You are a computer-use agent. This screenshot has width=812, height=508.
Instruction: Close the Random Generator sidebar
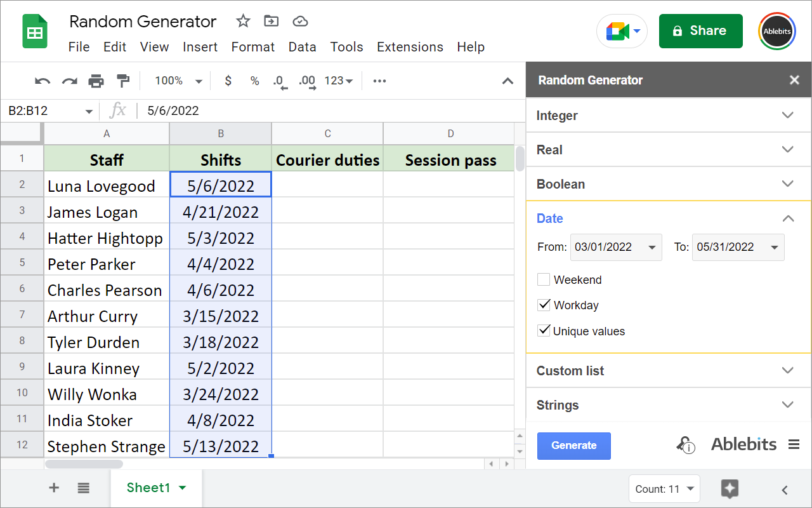(794, 80)
